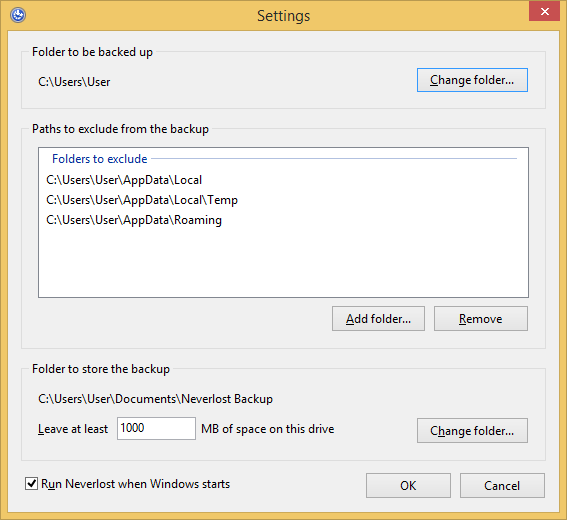Click empty area of the exclude list
567x520 pixels.
(x=283, y=262)
